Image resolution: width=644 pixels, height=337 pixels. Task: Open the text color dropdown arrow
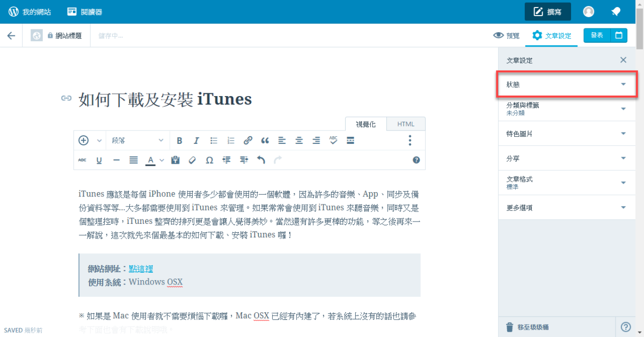[162, 160]
